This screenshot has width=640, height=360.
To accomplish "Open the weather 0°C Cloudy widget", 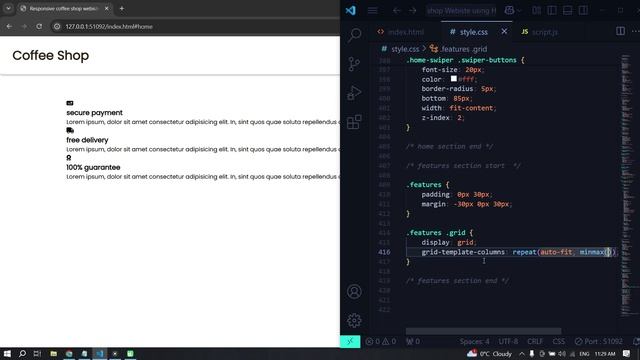I will (x=489, y=353).
